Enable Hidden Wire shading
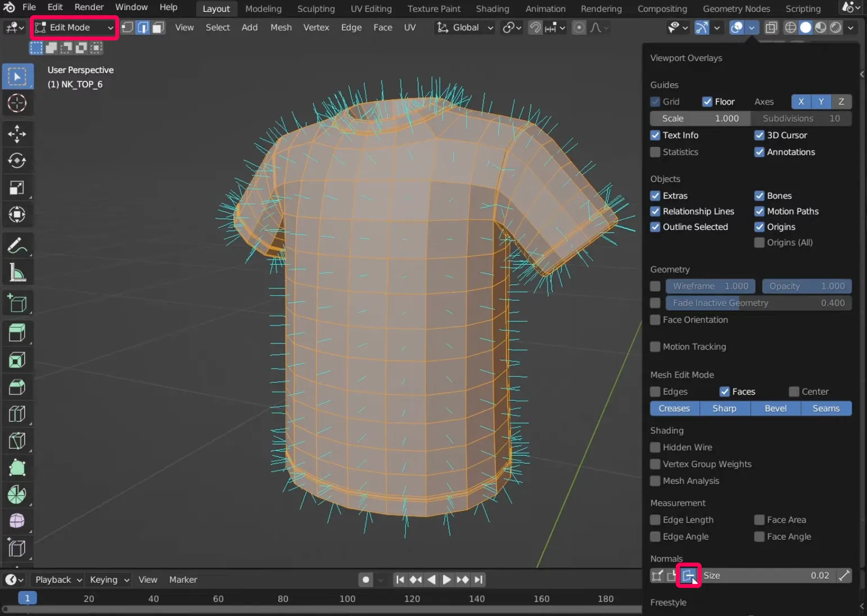This screenshot has width=867, height=616. [655, 447]
